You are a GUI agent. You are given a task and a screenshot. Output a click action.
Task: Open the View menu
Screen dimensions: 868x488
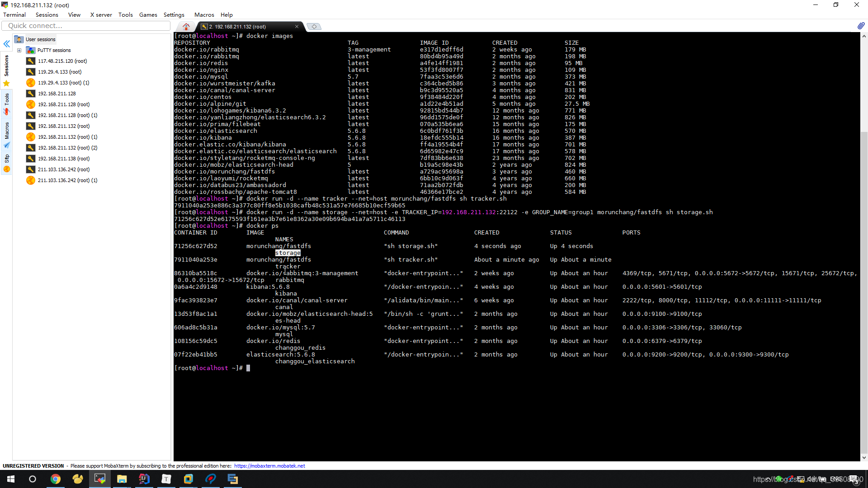click(74, 14)
